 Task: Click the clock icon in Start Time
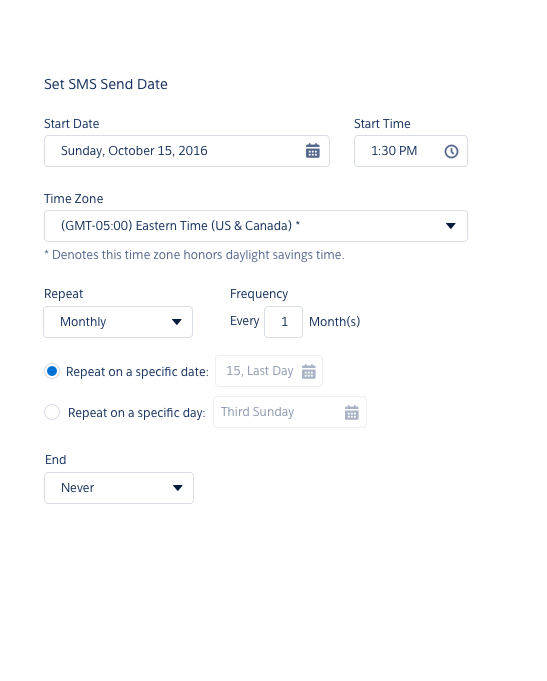tap(451, 151)
